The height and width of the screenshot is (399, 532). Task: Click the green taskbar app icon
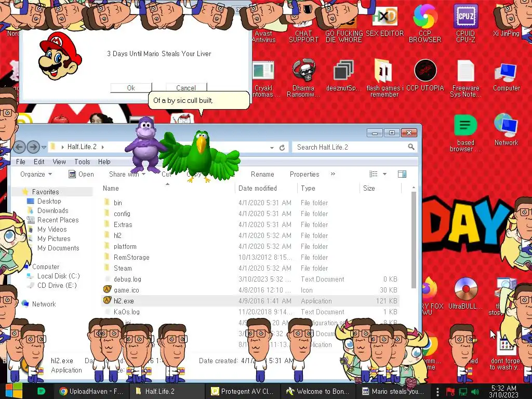41,391
